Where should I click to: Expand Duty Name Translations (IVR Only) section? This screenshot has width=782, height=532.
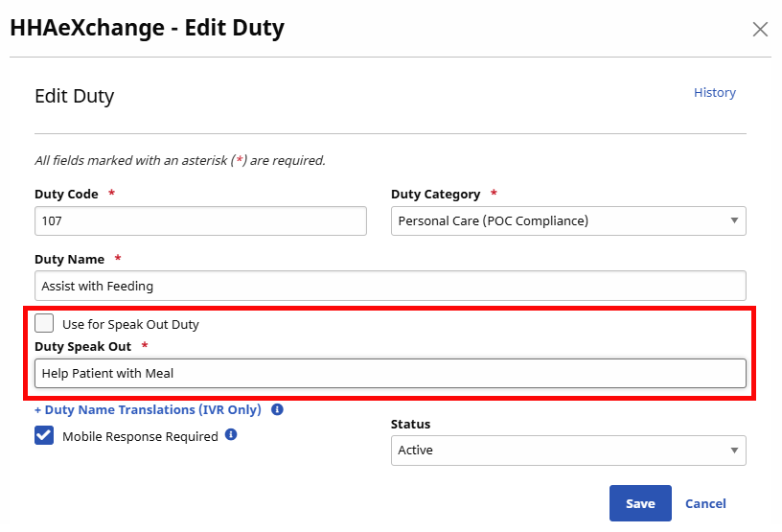148,409
